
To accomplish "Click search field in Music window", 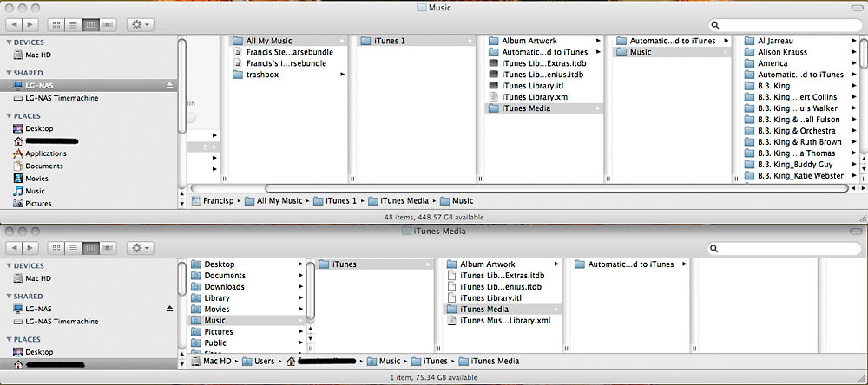I will point(786,25).
